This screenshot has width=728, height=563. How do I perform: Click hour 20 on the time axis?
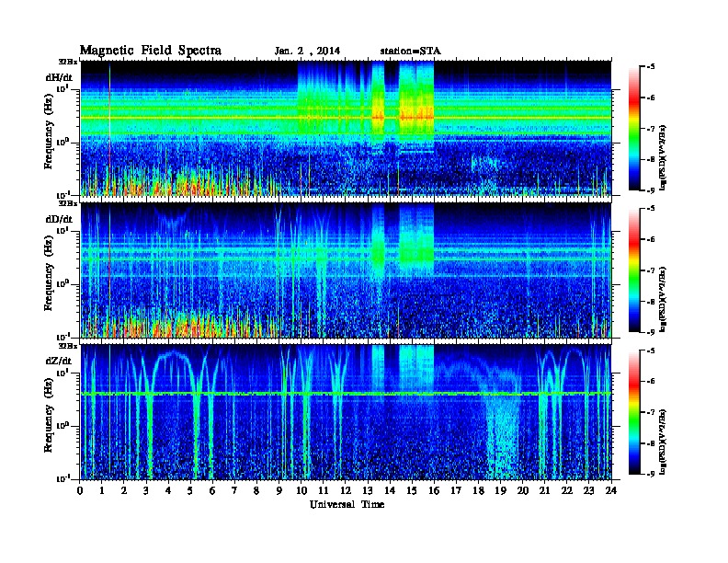click(x=522, y=490)
